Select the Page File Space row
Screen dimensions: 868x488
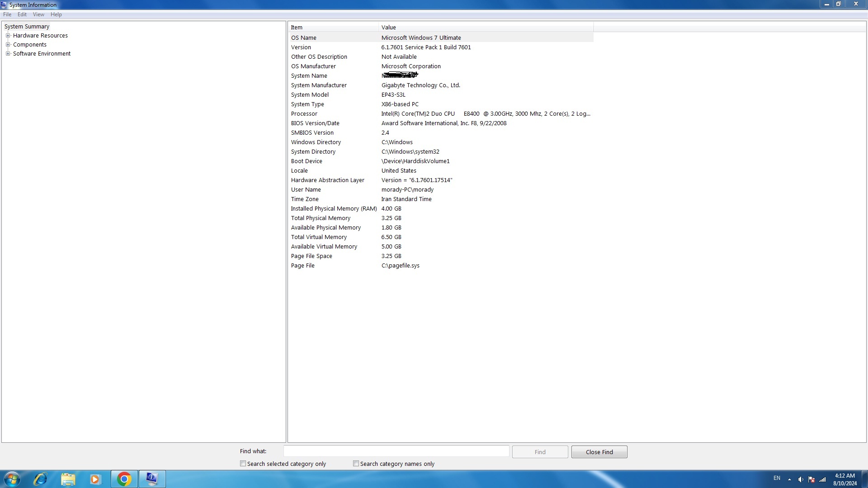(x=441, y=256)
